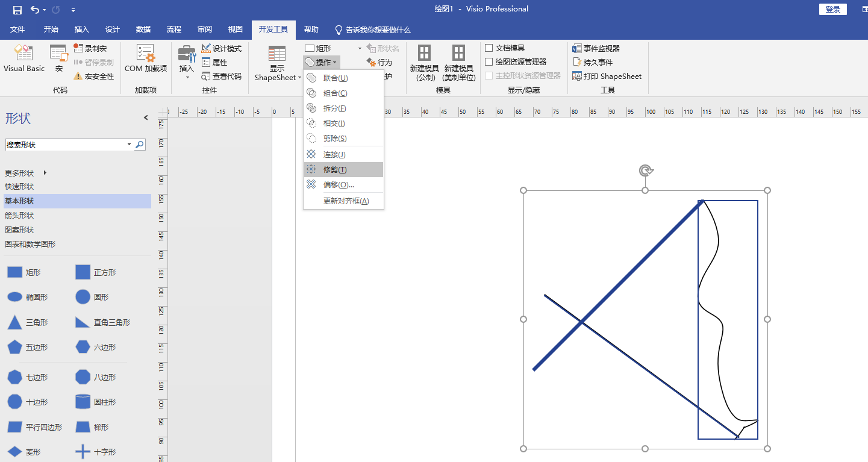Image resolution: width=868 pixels, height=462 pixels.
Task: Click 打印 ShapeSheet
Action: click(607, 76)
